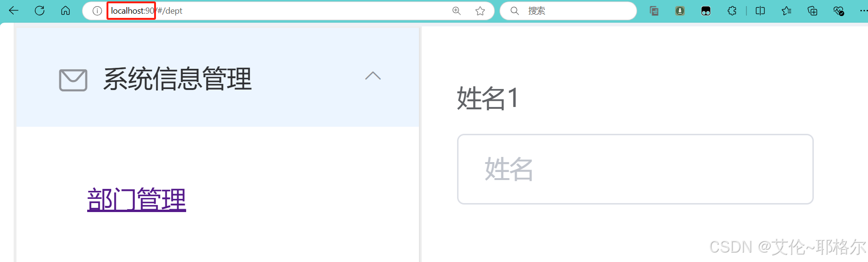The width and height of the screenshot is (868, 262).
Task: Open the zoom control in address bar
Action: pos(456,11)
